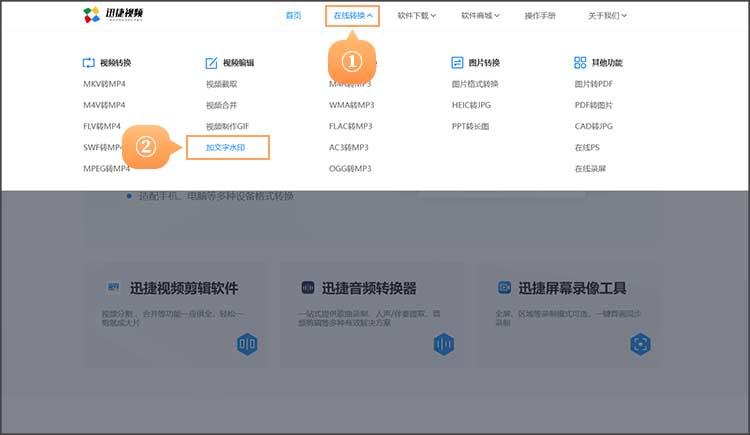Click the 图片转换 swap icon
The height and width of the screenshot is (435, 750).
[x=457, y=63]
